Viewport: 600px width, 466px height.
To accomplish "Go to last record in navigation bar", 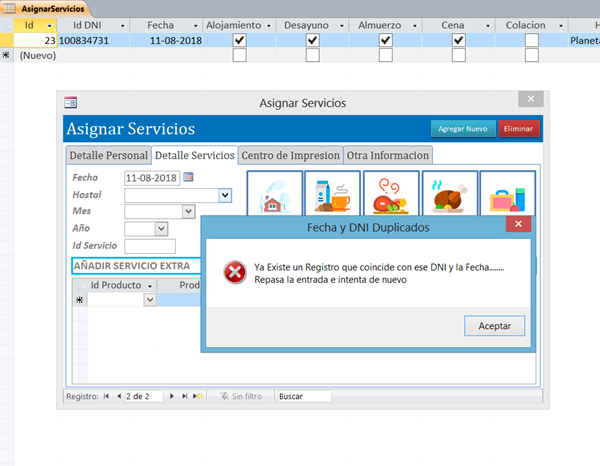I will (x=184, y=396).
